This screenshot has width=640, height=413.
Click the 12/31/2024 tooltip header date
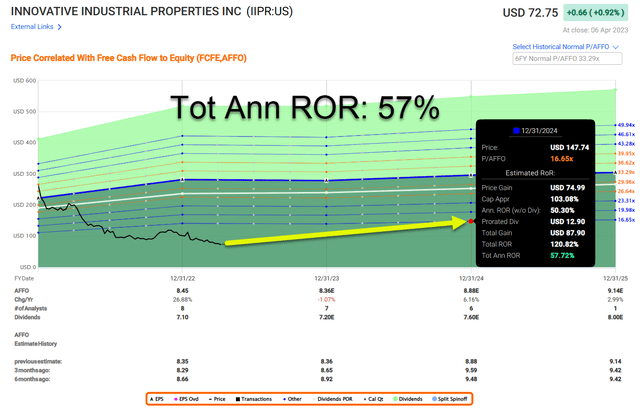539,131
